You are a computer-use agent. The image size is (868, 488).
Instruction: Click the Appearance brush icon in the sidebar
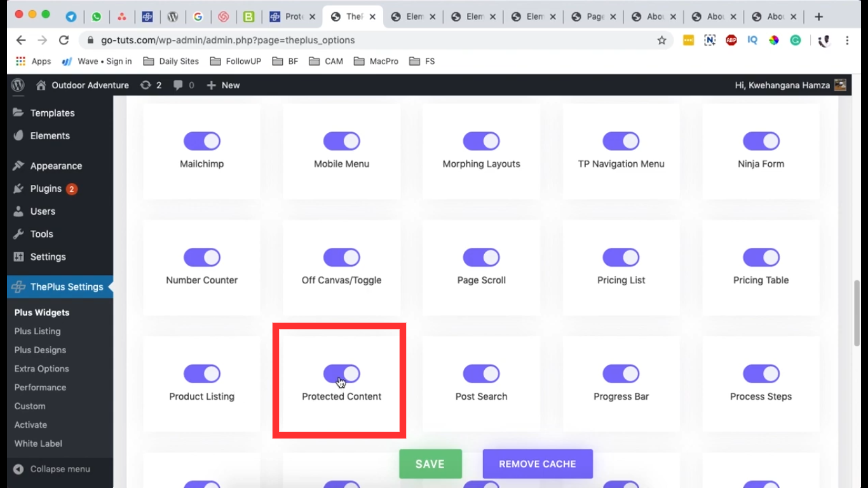coord(18,166)
